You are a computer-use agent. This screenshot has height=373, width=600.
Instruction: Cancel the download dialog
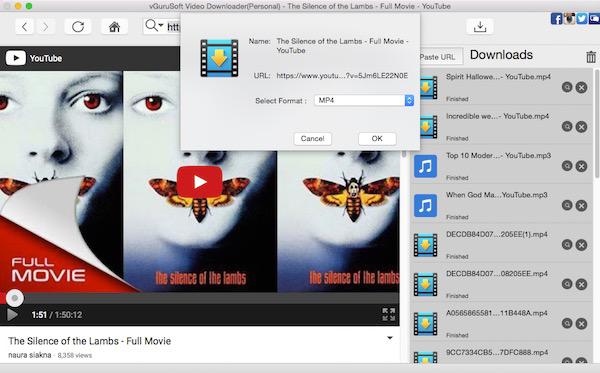[x=313, y=138]
